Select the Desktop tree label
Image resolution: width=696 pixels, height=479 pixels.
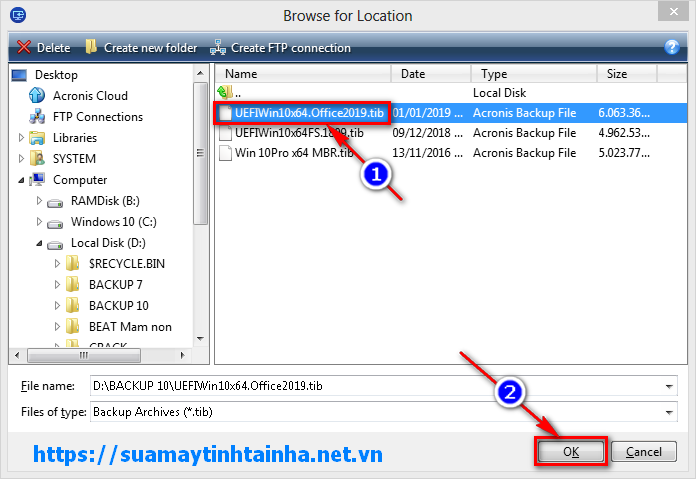[56, 75]
